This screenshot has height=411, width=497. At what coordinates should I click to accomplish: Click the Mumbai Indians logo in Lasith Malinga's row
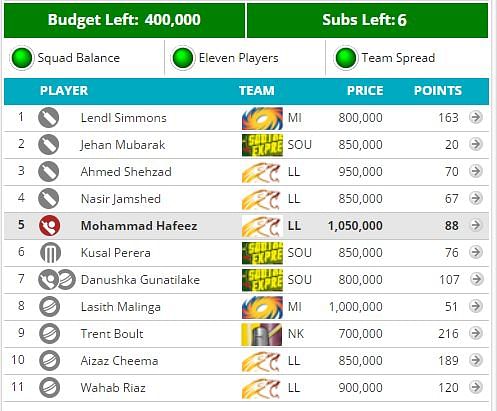[262, 307]
